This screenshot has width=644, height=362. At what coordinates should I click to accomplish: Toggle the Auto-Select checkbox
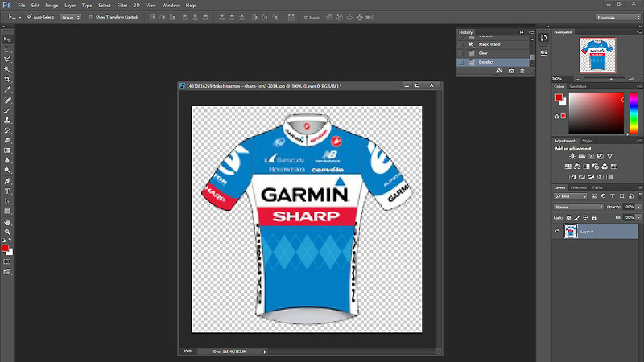tap(30, 17)
